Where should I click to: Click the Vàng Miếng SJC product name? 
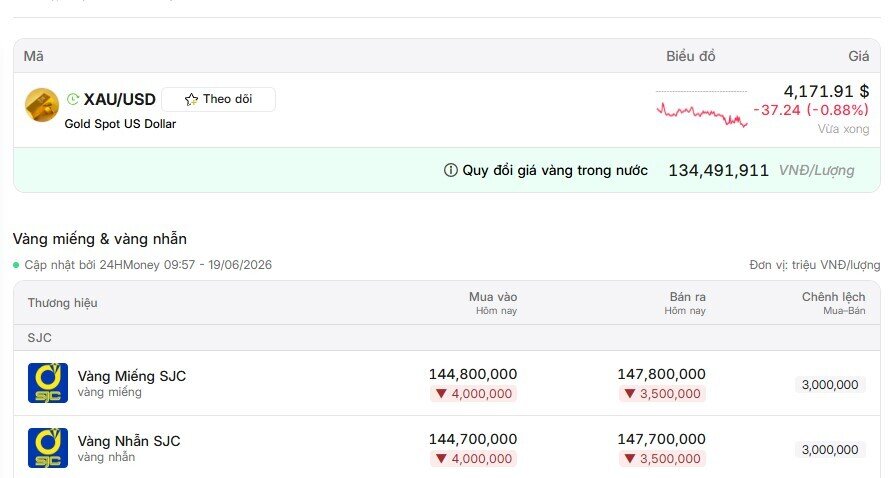tap(132, 376)
